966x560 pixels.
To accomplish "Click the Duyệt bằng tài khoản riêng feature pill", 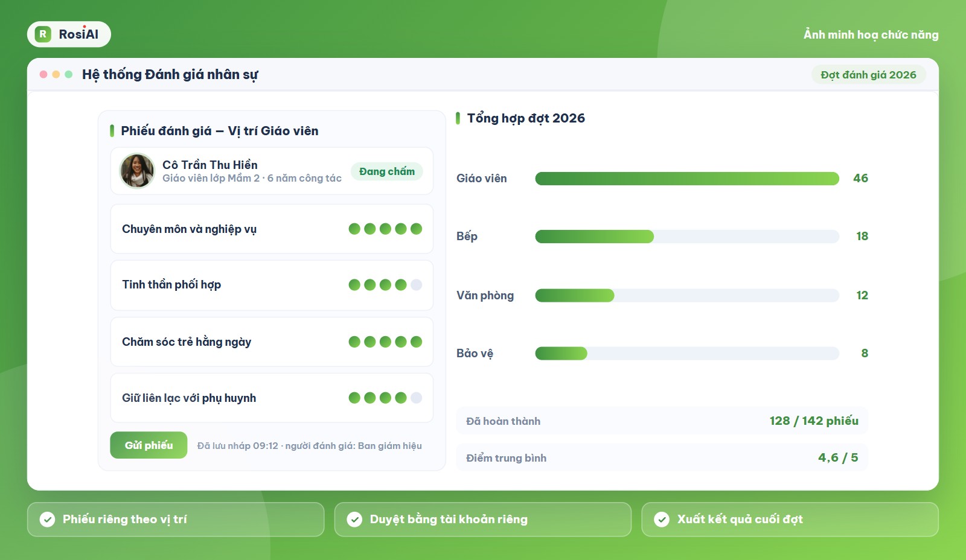I will pyautogui.click(x=483, y=520).
